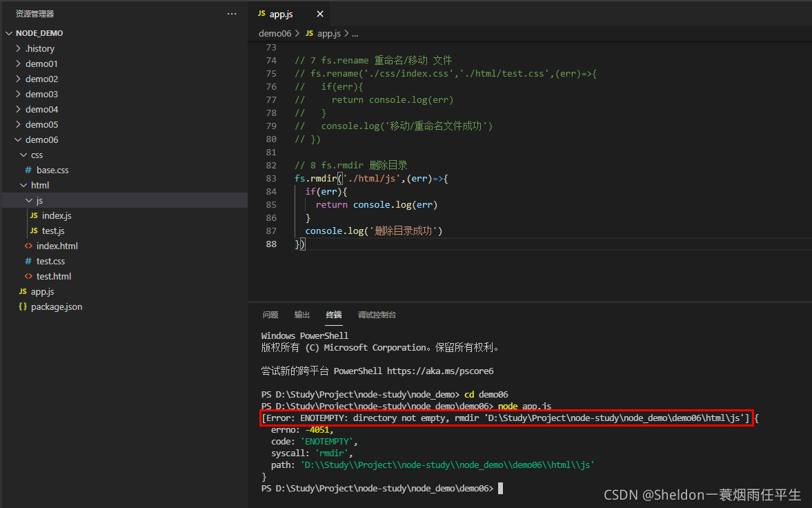This screenshot has width=812, height=508.
Task: Click the '// 7 fs.rename' comment line
Action: pos(373,60)
